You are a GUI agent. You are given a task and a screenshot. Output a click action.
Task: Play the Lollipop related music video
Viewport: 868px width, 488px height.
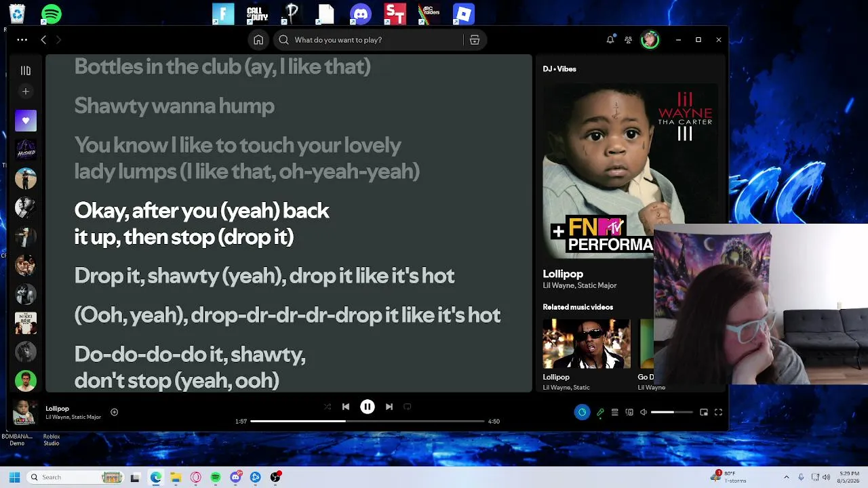click(587, 344)
